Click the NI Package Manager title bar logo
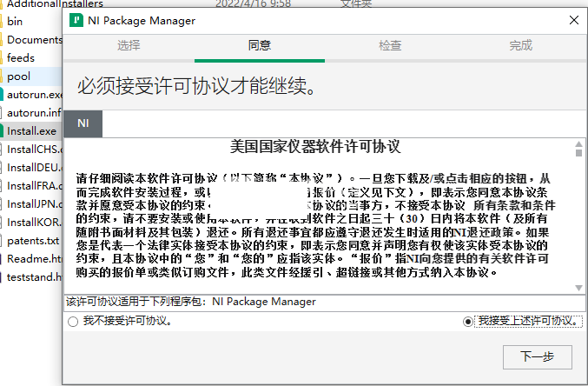The image size is (588, 386). click(x=76, y=20)
